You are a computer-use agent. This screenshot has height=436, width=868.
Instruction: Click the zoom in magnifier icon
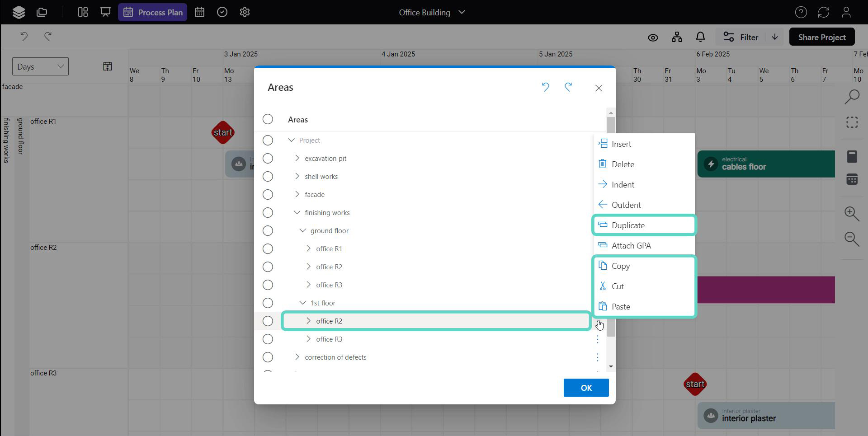click(852, 213)
